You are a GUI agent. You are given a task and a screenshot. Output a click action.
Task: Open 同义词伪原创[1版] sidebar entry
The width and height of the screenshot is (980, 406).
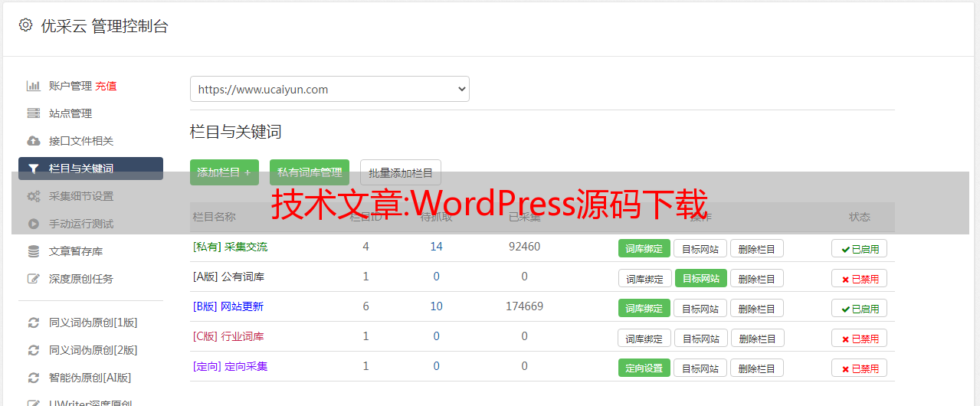click(x=93, y=323)
